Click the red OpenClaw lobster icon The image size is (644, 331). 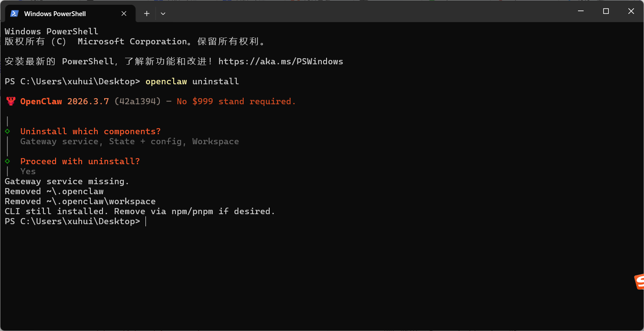point(11,102)
